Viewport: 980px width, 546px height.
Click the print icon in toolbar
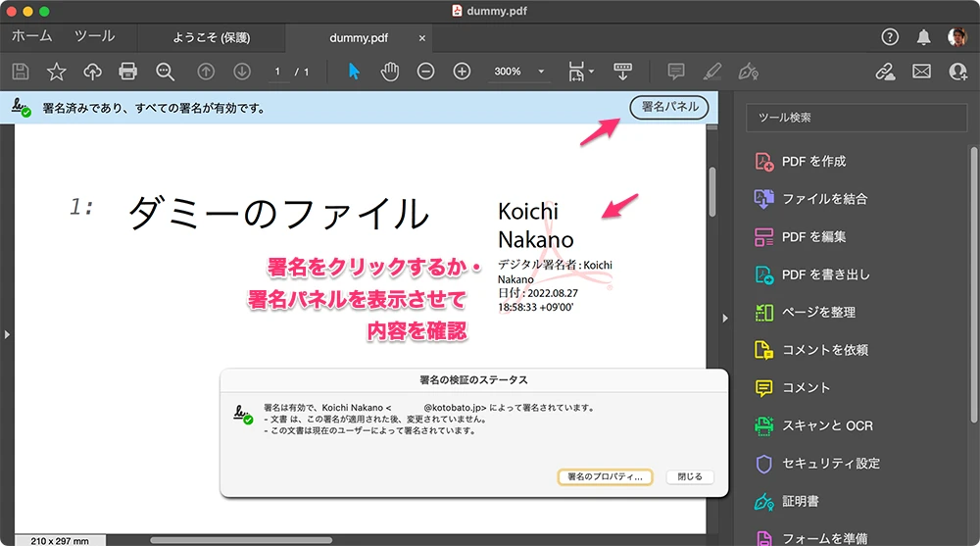click(x=127, y=72)
